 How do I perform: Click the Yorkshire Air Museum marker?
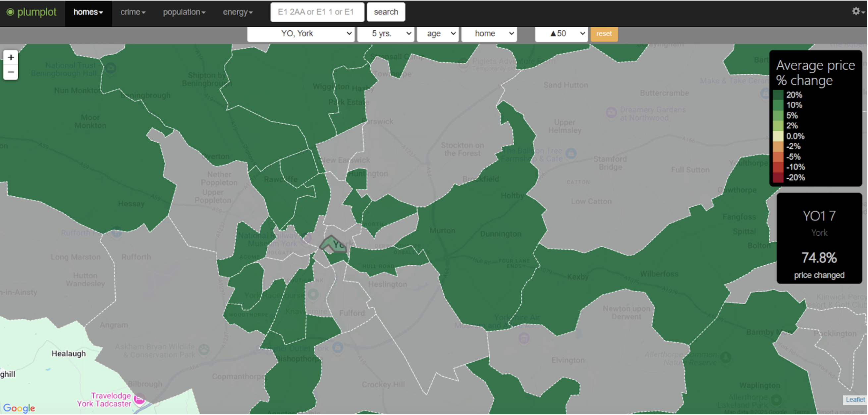524,338
